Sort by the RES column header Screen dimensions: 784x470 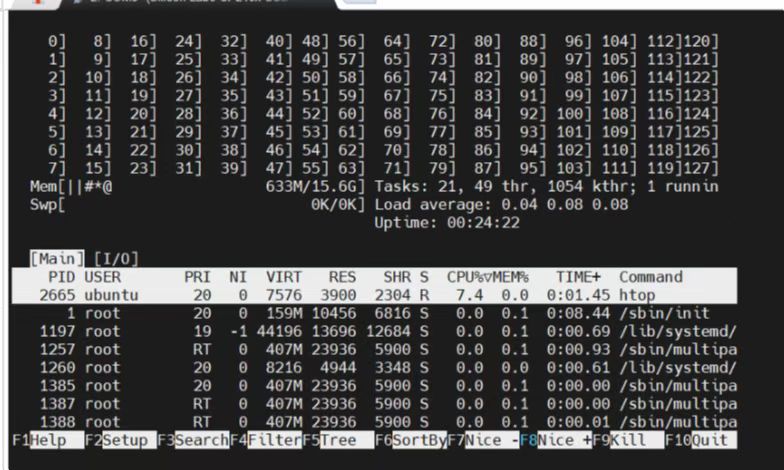342,277
